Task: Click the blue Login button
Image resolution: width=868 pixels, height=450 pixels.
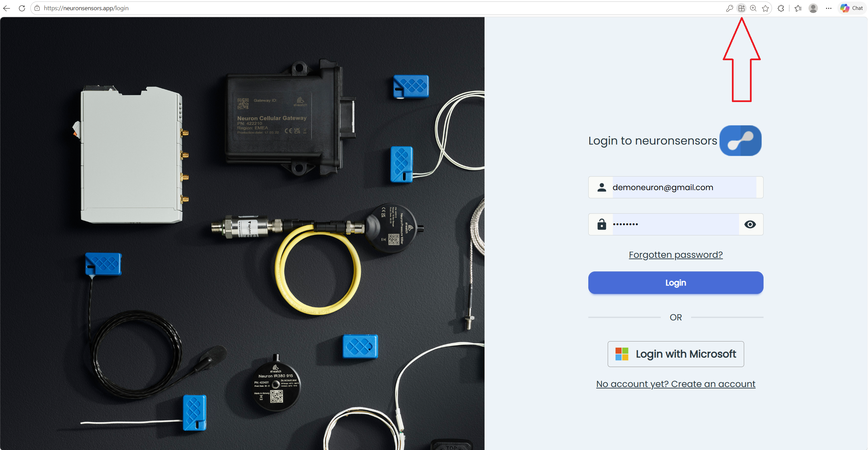Action: [x=675, y=283]
